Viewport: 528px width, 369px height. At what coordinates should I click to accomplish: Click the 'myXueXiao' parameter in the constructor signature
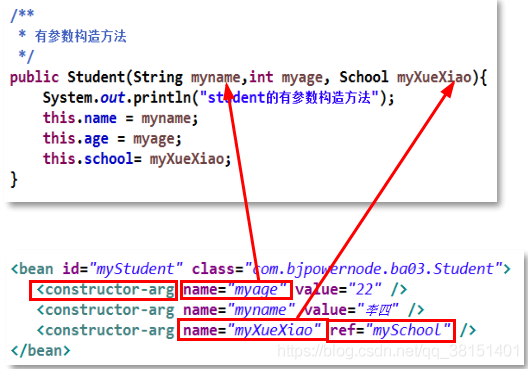click(434, 77)
